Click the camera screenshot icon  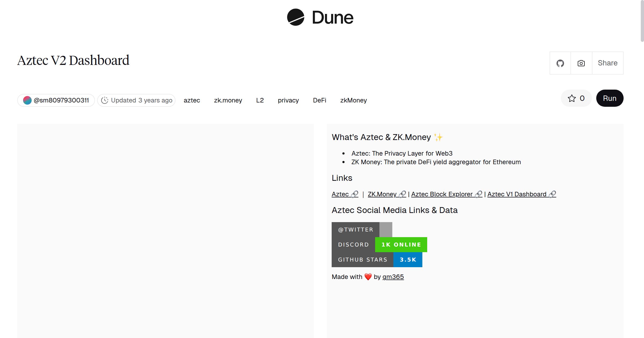(581, 63)
